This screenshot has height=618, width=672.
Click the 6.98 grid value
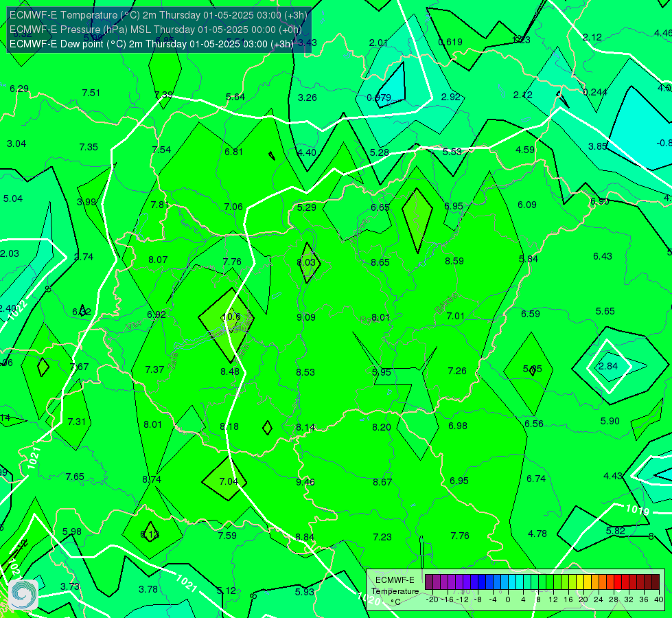point(458,426)
